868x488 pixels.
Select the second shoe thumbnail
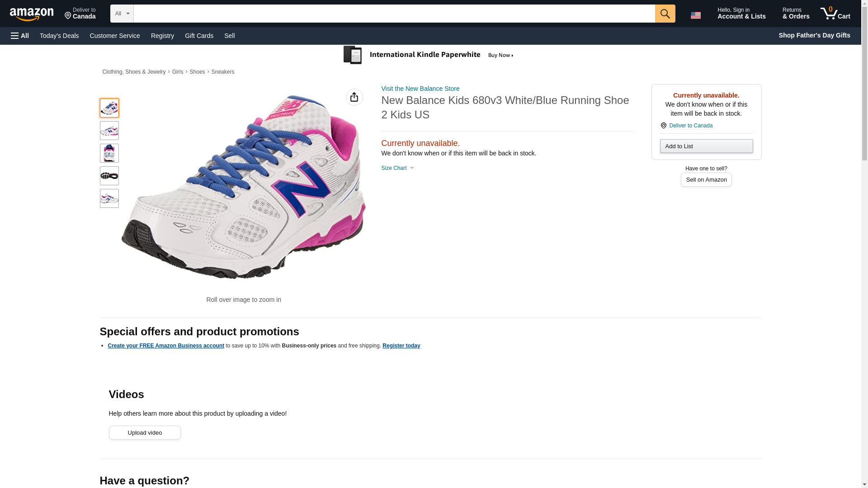pos(109,131)
